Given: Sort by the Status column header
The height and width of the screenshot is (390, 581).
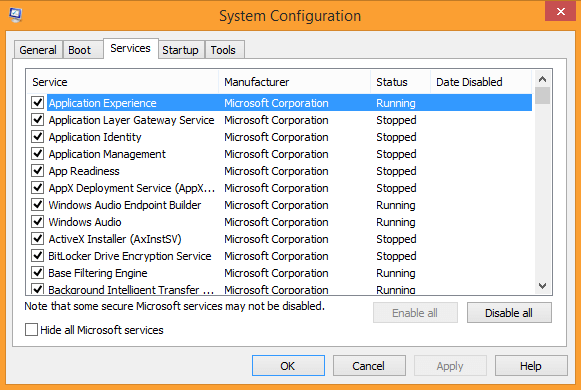Looking at the screenshot, I should (x=401, y=82).
